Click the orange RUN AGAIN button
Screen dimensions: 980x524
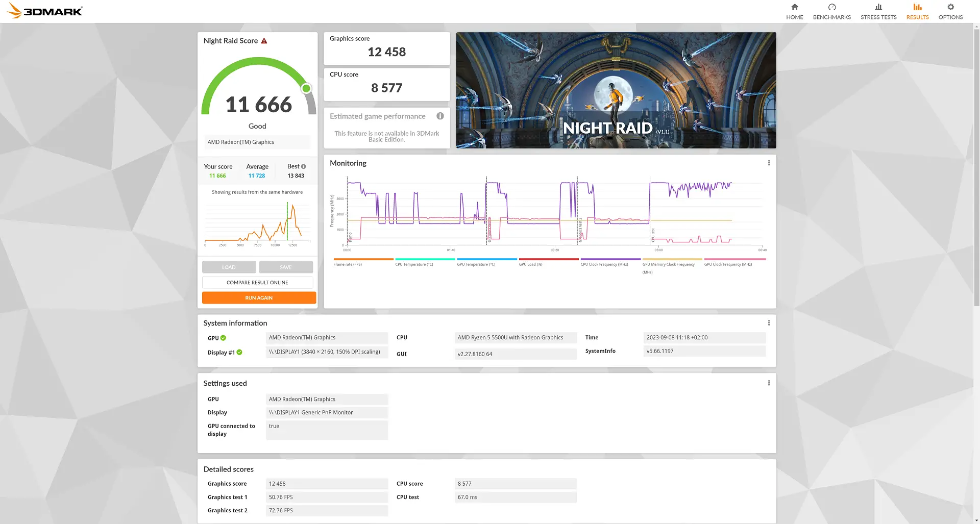(x=259, y=298)
